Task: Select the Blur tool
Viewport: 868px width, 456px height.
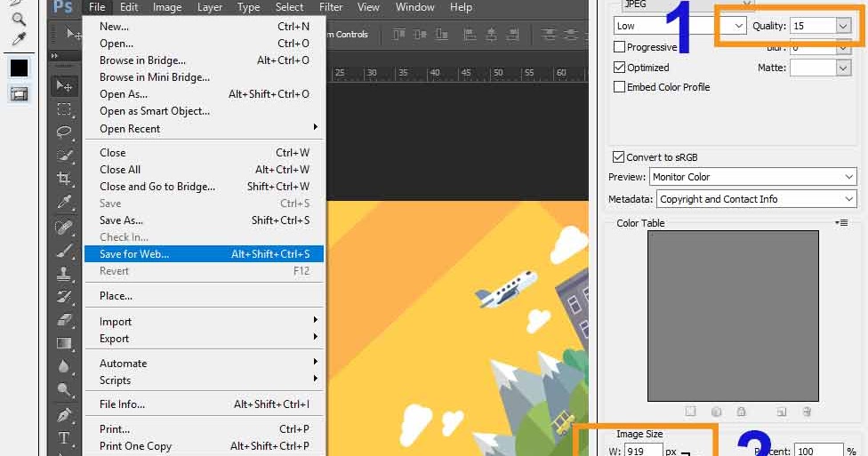Action: point(64,367)
